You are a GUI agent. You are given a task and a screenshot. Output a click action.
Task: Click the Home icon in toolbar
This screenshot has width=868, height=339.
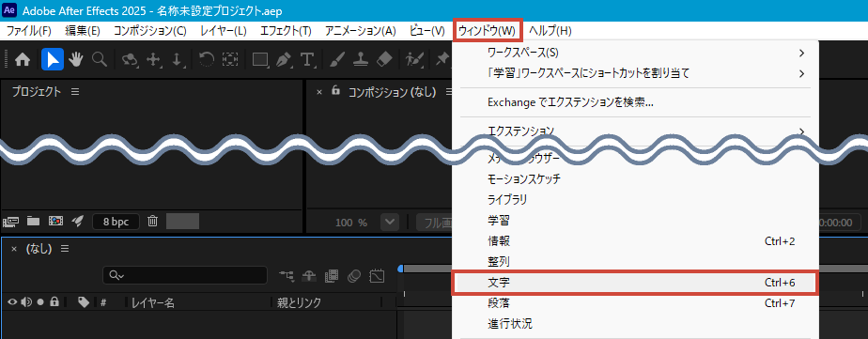coord(23,60)
